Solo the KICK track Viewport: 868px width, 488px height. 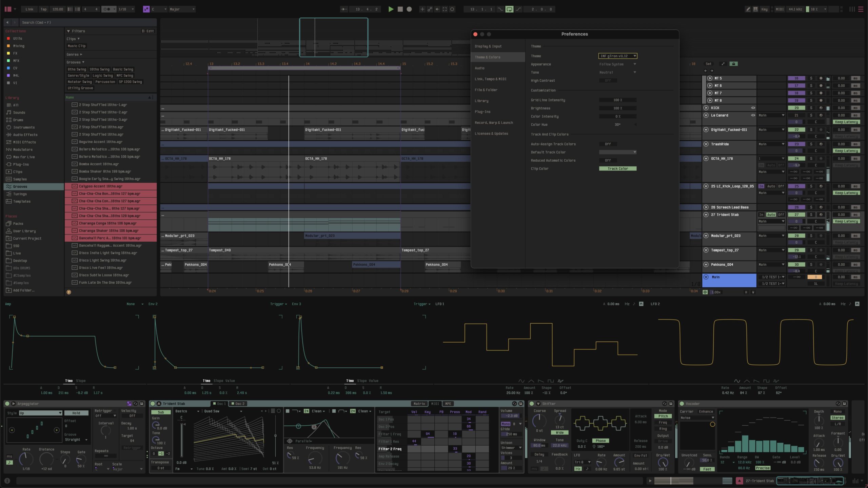(811, 108)
